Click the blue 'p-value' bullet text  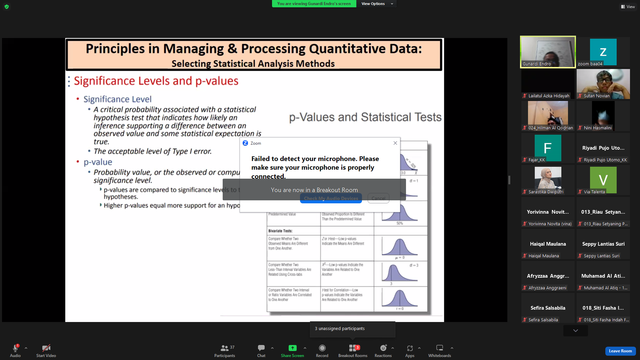click(x=98, y=162)
